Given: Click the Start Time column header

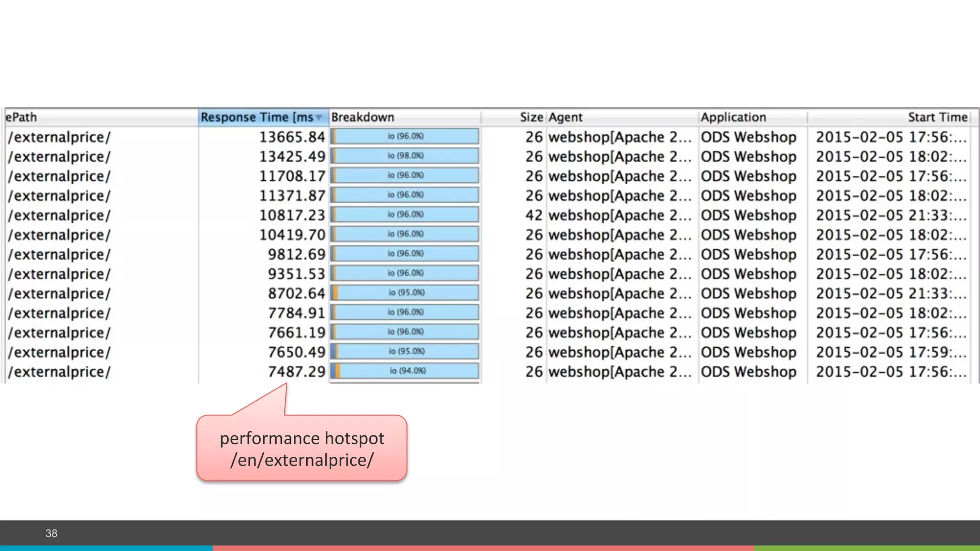Looking at the screenshot, I should tap(890, 117).
